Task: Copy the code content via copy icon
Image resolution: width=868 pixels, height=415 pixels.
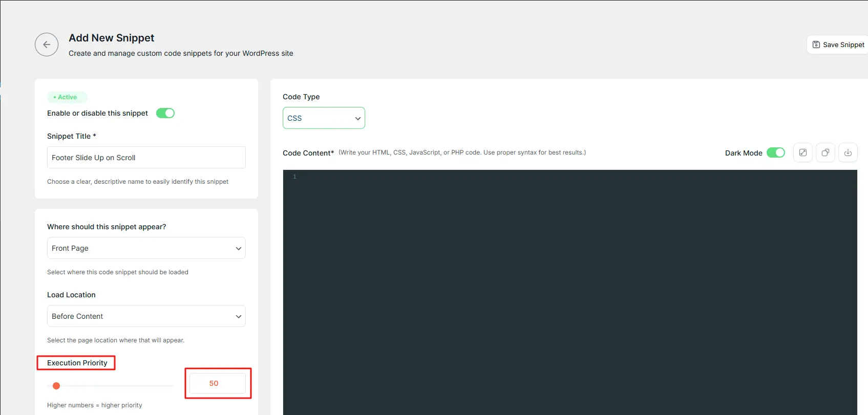Action: coord(825,152)
